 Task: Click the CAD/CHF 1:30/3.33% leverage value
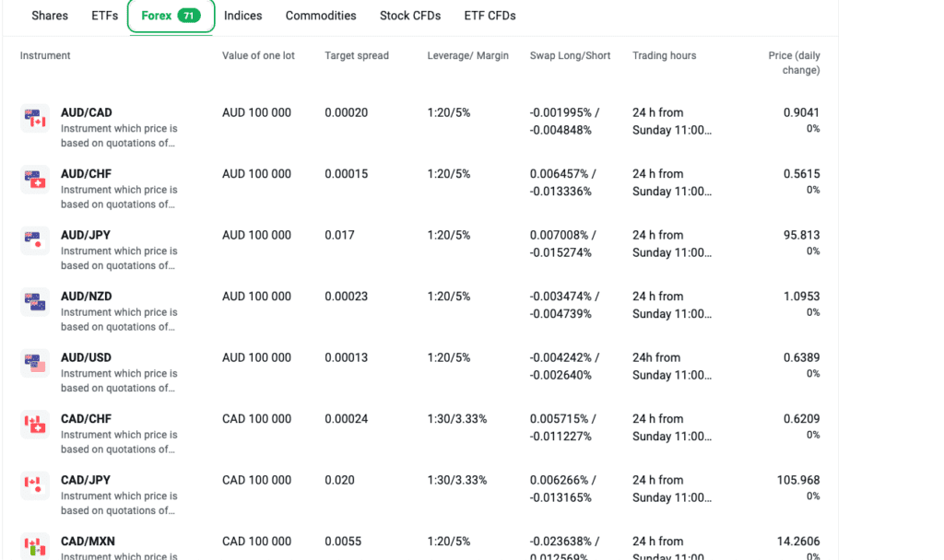click(457, 419)
